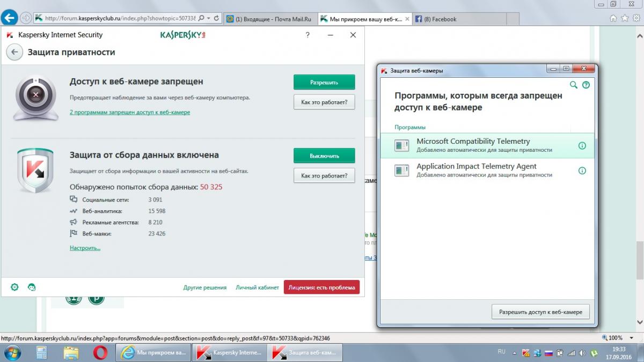This screenshot has width=644, height=362.
Task: Open Kaspersky settings gear icon
Action: point(14,287)
